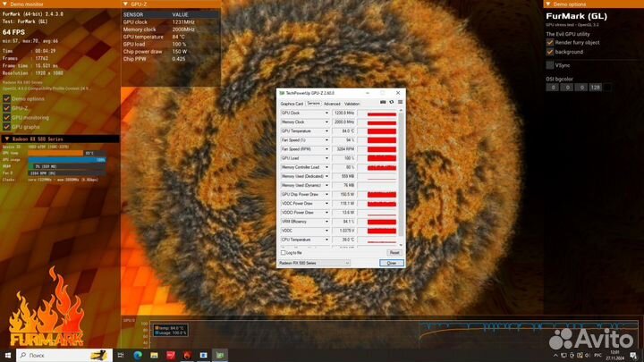The height and width of the screenshot is (362, 644).
Task: Open the Validation tab
Action: coord(352,104)
